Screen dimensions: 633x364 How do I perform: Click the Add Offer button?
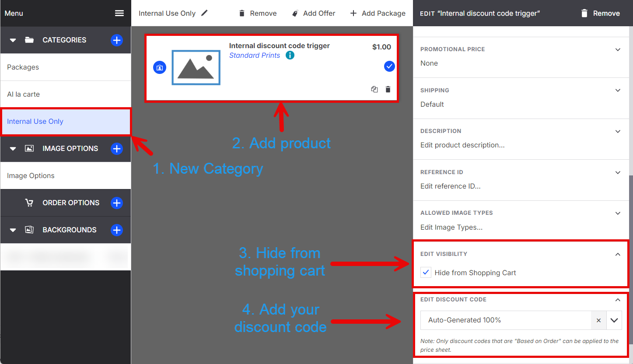[314, 13]
